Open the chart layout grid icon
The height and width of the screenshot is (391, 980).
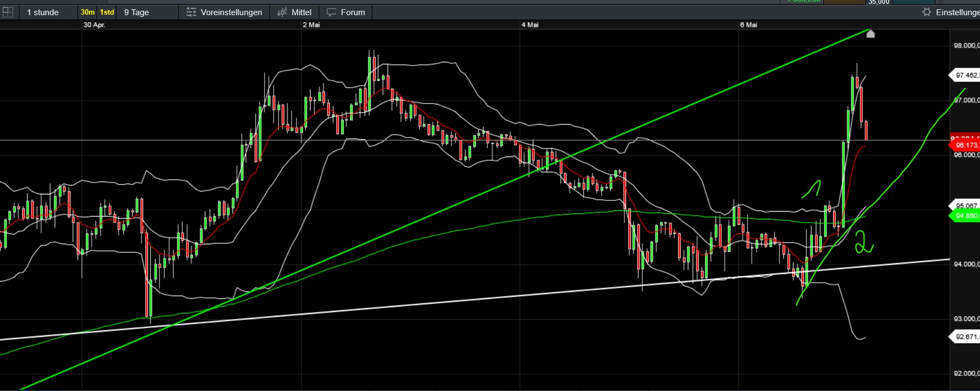click(8, 12)
